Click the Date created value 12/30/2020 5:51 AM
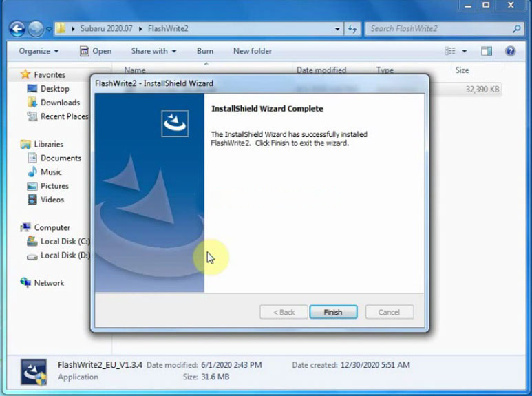Viewport: 532px width, 396px height. click(375, 365)
